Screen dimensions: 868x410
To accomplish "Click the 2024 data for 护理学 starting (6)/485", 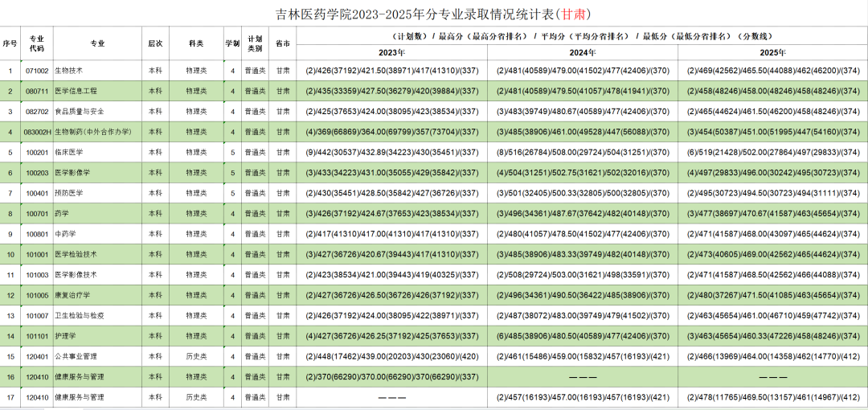I will click(x=583, y=336).
